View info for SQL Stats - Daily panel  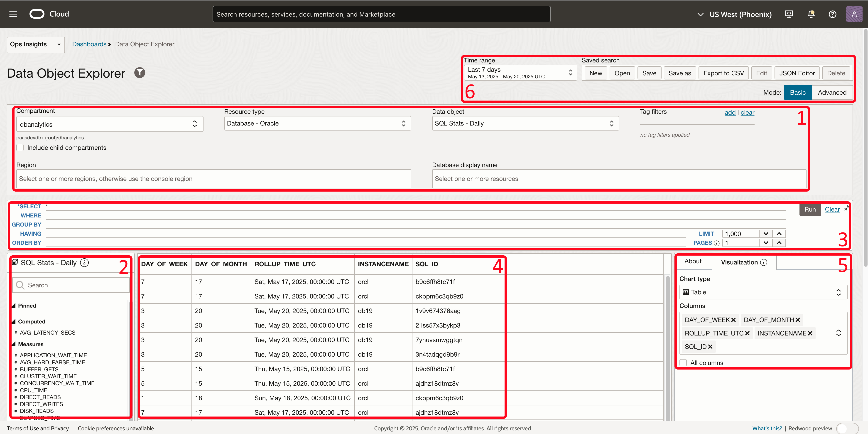point(85,262)
